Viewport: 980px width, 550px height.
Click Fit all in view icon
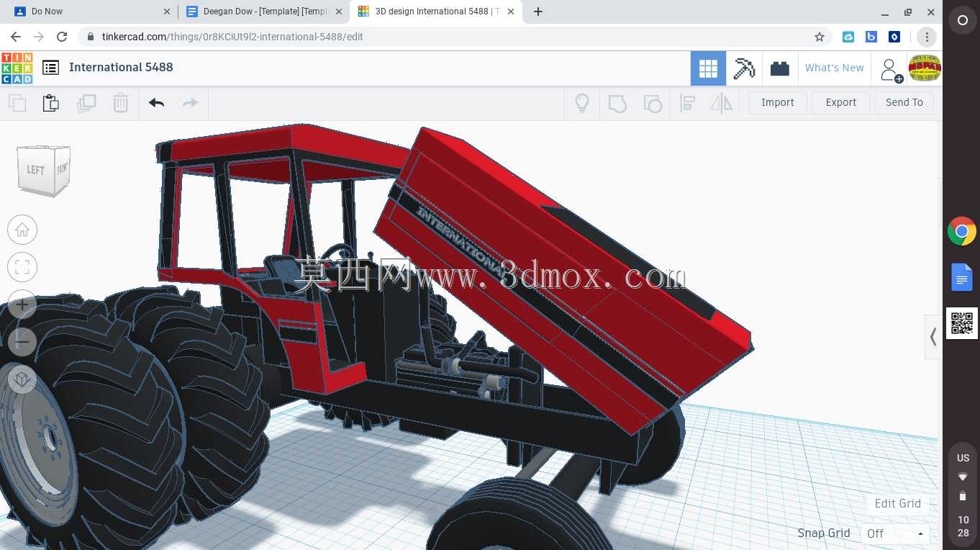[22, 268]
